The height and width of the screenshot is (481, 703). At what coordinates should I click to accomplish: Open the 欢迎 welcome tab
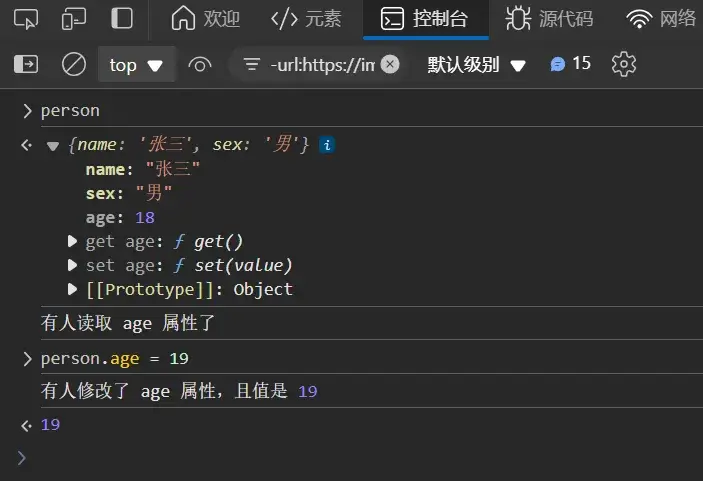[205, 19]
